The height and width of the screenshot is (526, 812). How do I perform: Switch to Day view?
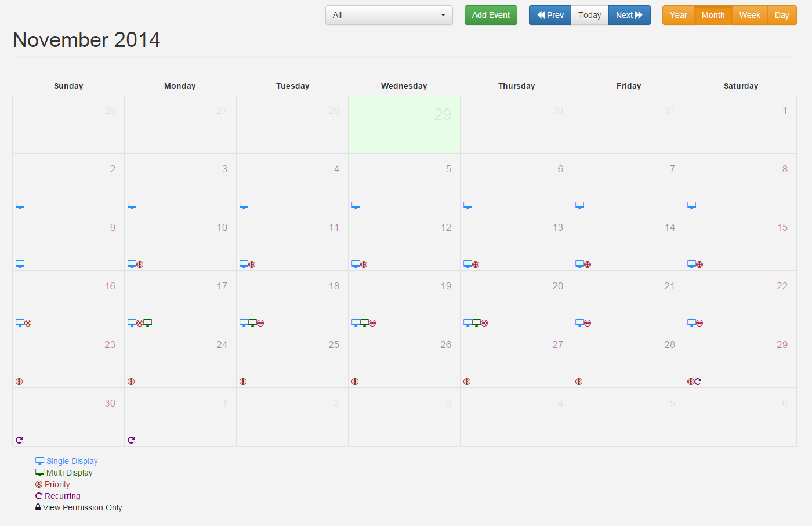pyautogui.click(x=782, y=15)
